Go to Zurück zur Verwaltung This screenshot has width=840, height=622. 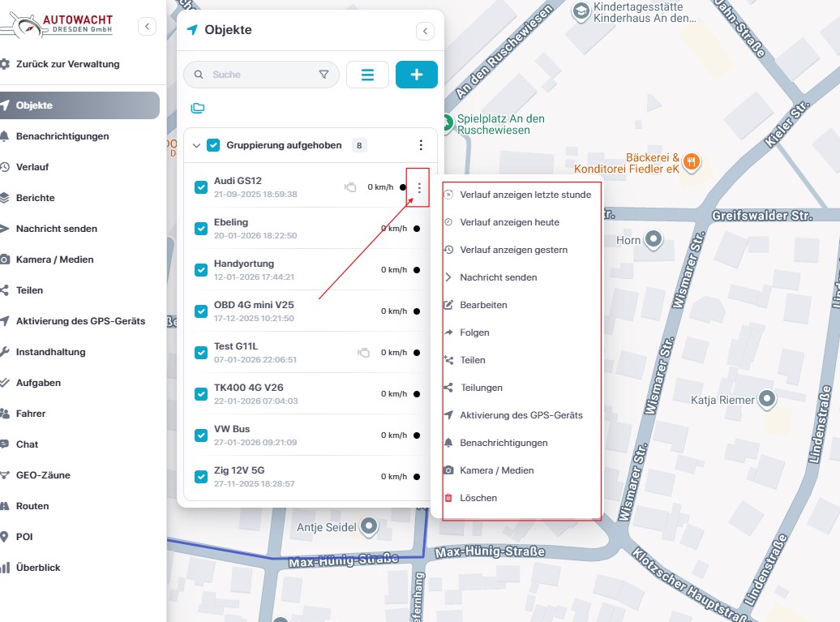(67, 64)
